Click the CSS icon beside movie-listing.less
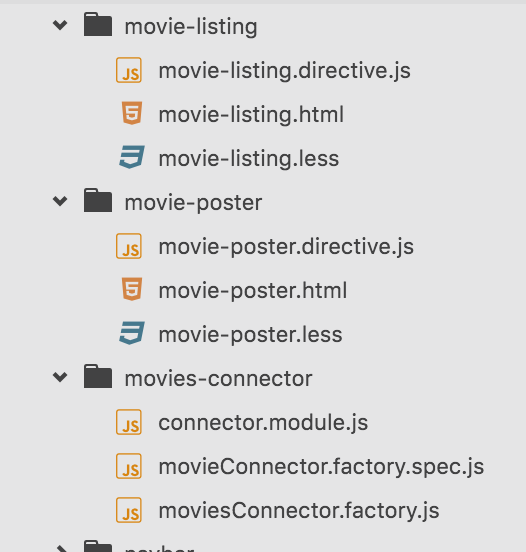Viewport: 526px width, 552px height. [x=132, y=157]
